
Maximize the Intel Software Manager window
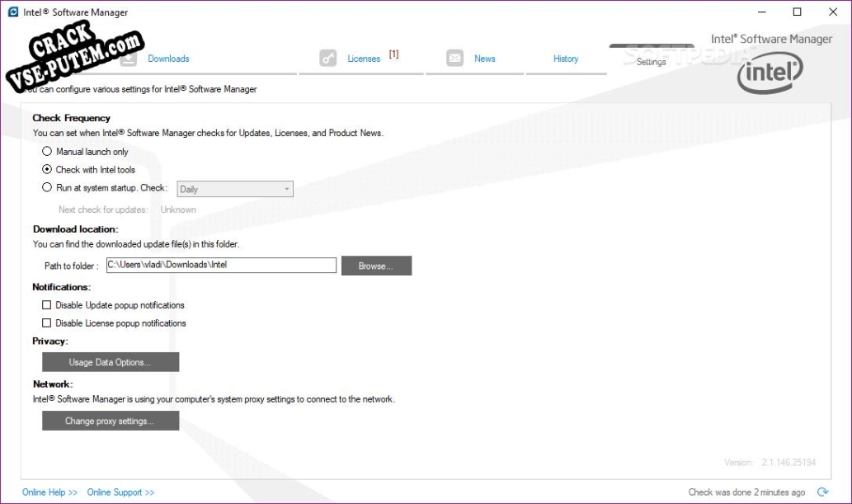(x=797, y=12)
